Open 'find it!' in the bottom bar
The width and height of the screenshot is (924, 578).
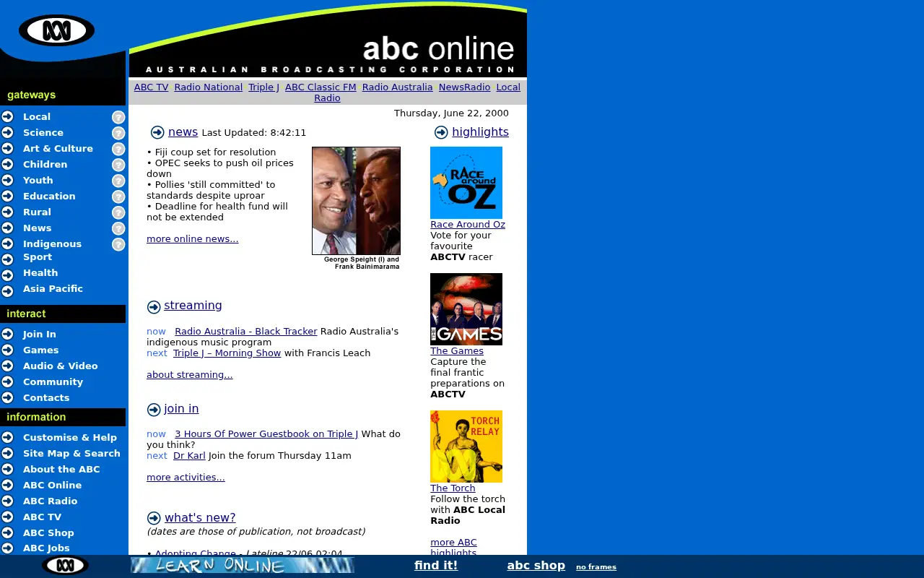(x=436, y=565)
